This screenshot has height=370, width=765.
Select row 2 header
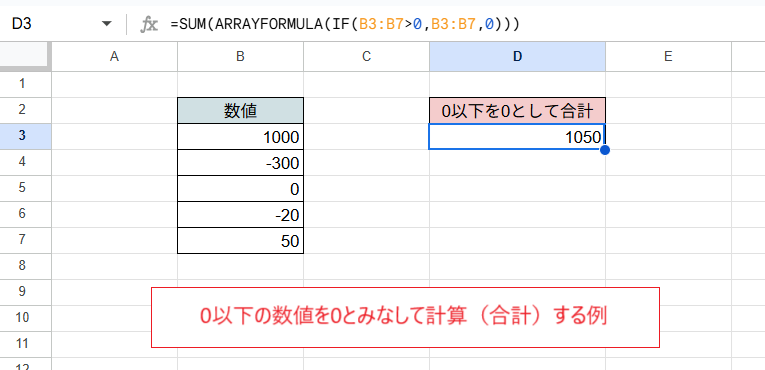(x=25, y=110)
